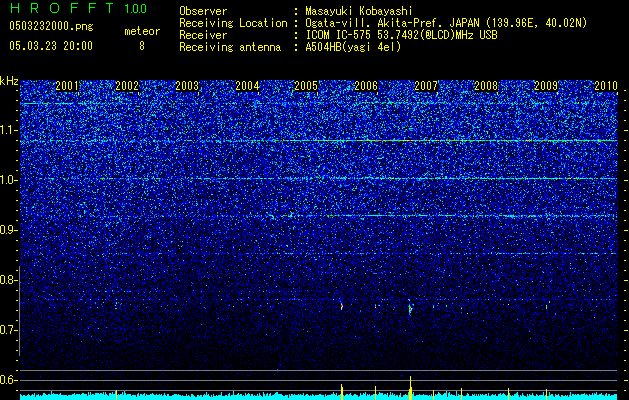
Task: Click the meteor label
Action: click(x=142, y=31)
